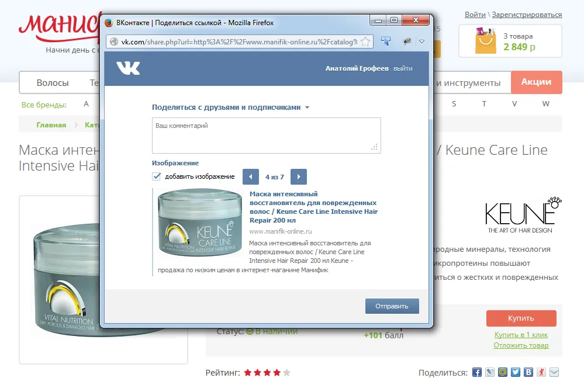Open the Firefox toolbar dropdown arrow
Viewport: 584px width, 392px height.
coord(421,41)
